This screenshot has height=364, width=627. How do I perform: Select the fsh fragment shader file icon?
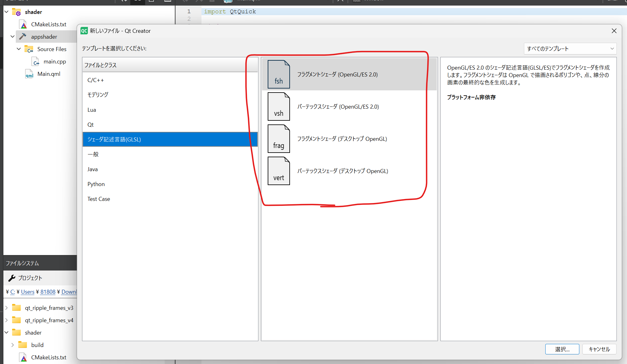279,74
